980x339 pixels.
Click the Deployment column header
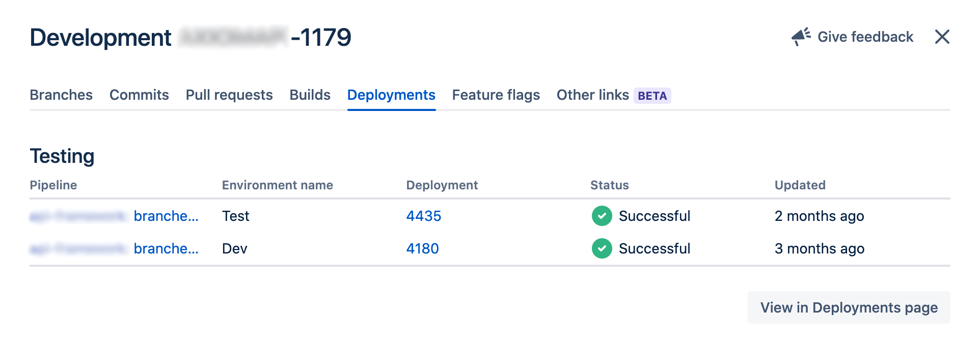point(442,185)
